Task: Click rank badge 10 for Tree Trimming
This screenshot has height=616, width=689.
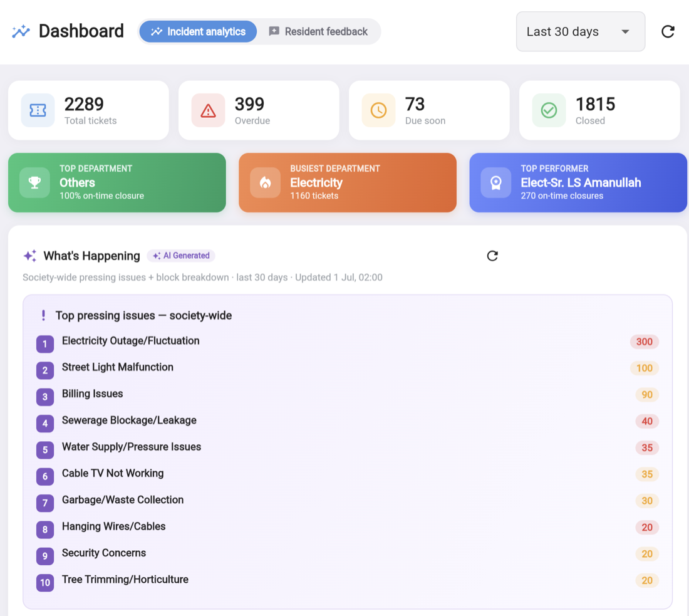Action: coord(45,583)
